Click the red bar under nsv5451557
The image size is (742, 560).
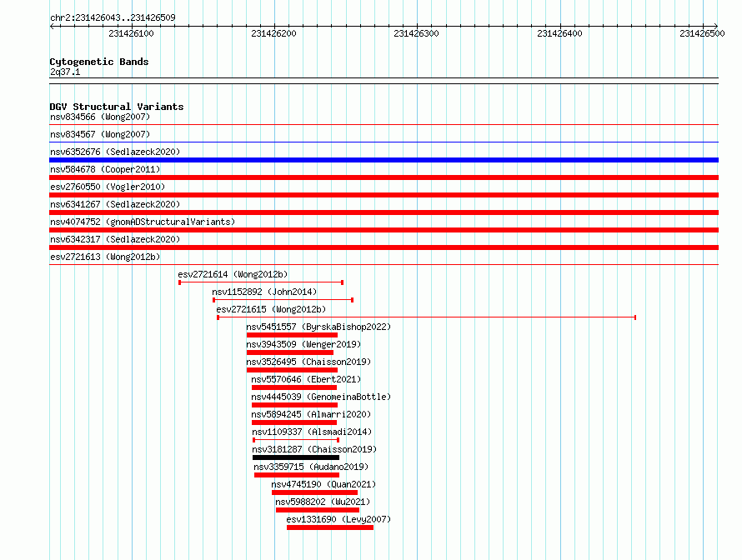292,335
